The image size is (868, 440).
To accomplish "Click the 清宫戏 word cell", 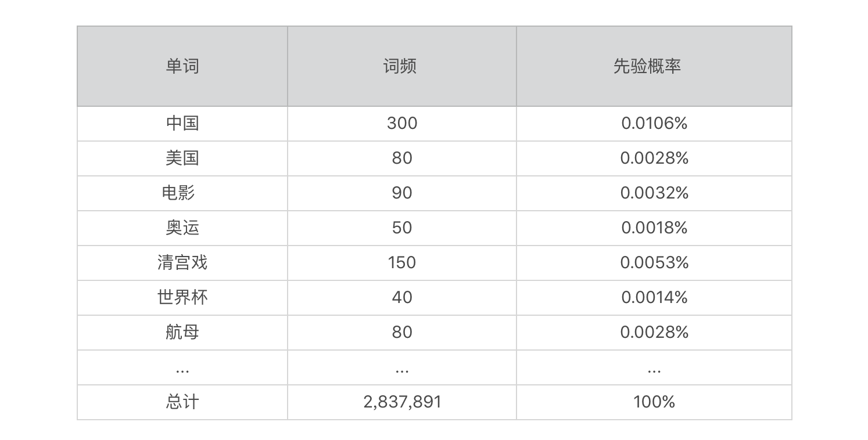I will 182,262.
